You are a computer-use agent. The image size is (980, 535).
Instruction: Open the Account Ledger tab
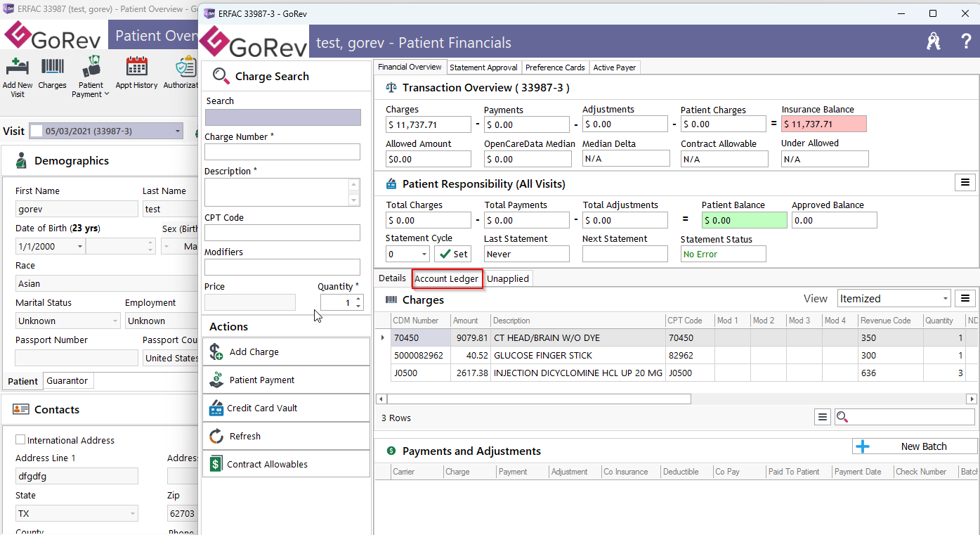tap(447, 278)
